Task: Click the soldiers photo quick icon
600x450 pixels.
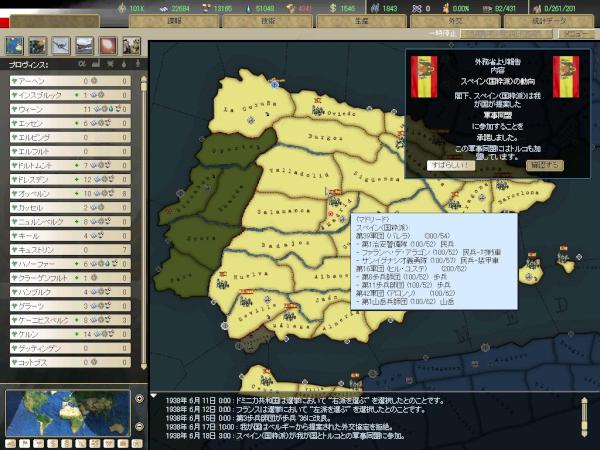Action: [131, 46]
